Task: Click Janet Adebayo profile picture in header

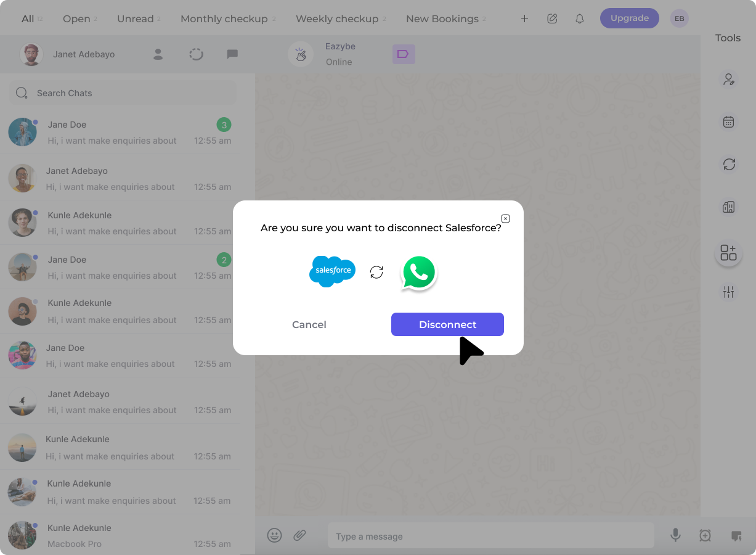Action: point(31,54)
